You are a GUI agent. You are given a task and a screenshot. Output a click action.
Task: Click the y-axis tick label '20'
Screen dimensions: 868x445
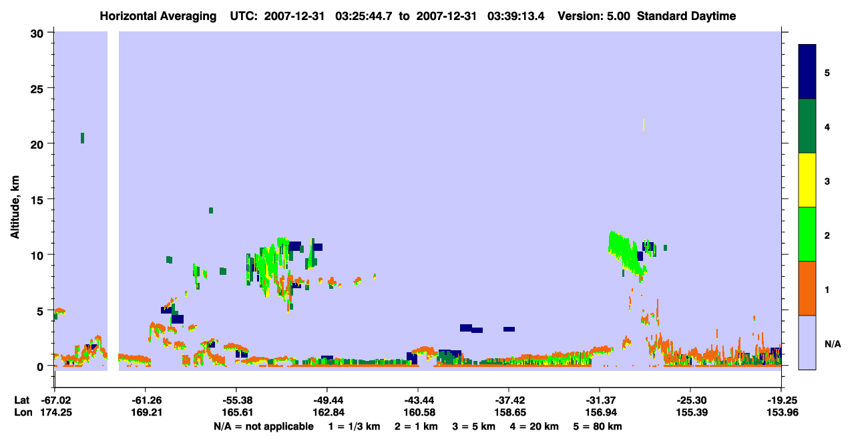tap(39, 143)
